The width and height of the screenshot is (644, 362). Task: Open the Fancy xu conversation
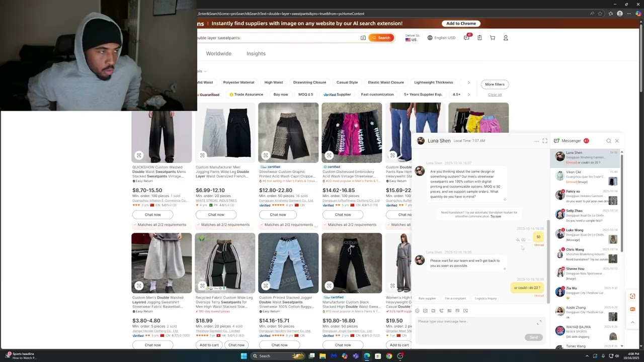click(586, 196)
